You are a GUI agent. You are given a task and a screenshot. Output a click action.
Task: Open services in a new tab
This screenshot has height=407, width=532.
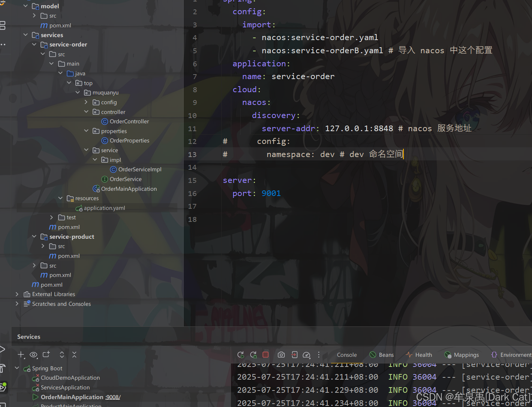tap(46, 355)
